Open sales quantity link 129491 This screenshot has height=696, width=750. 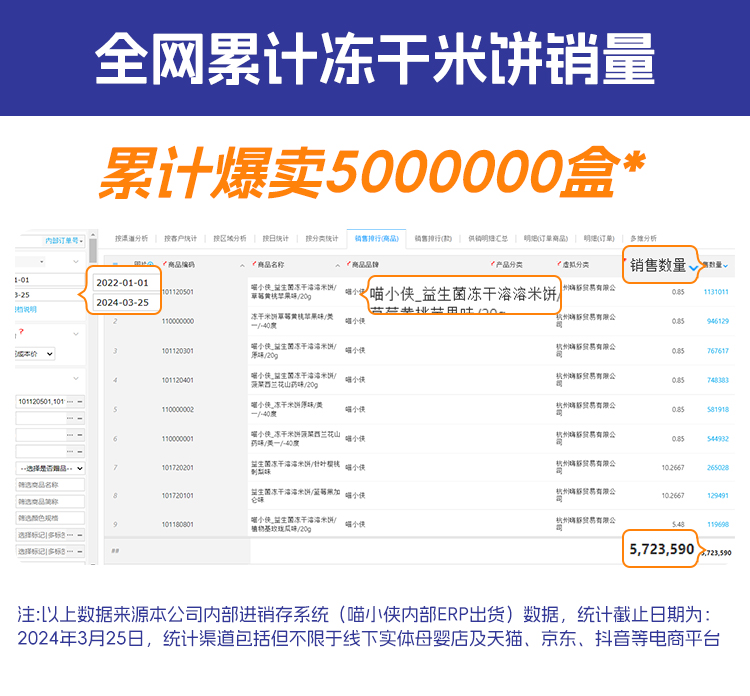(717, 496)
